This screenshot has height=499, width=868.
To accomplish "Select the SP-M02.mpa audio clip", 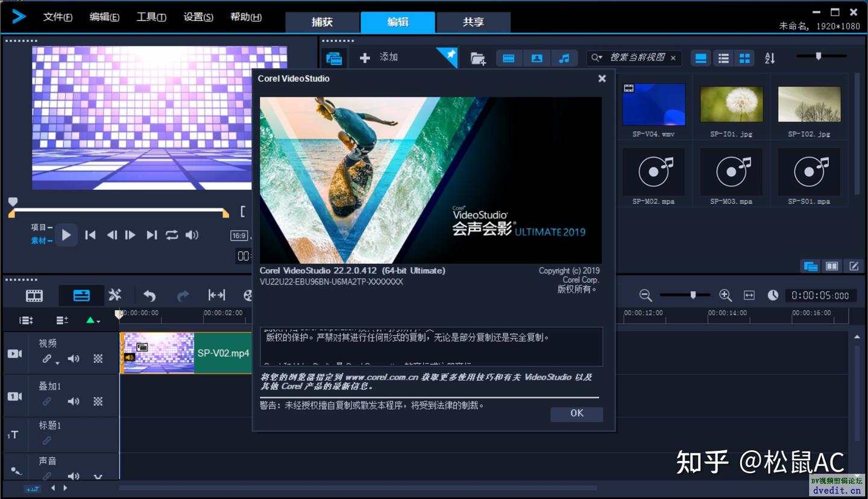I will coord(654,172).
